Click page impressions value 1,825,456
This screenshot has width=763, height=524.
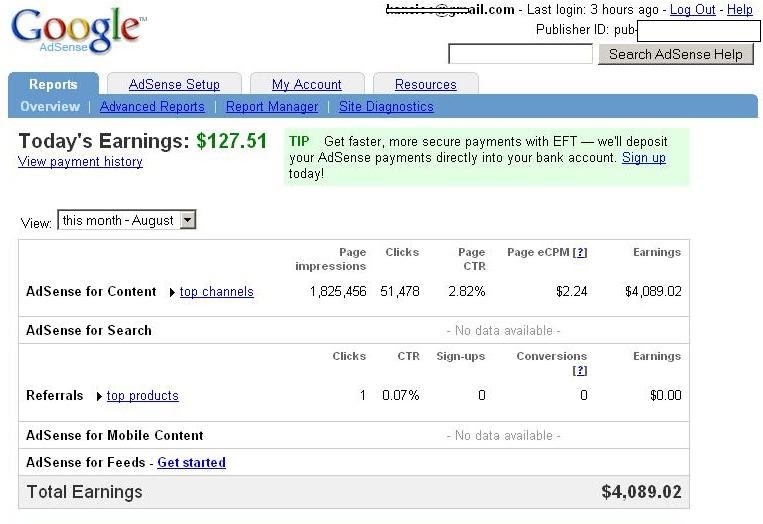[x=338, y=291]
